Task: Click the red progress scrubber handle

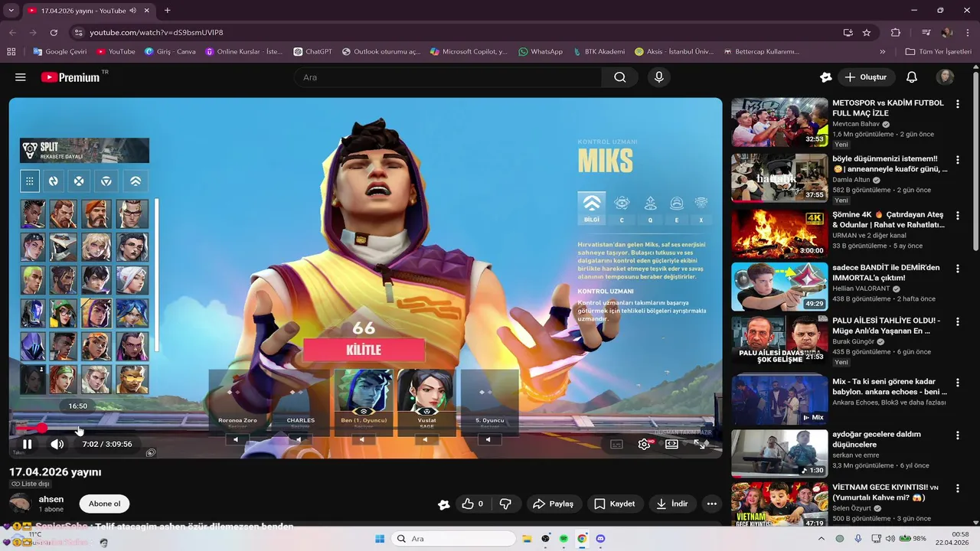Action: point(42,429)
